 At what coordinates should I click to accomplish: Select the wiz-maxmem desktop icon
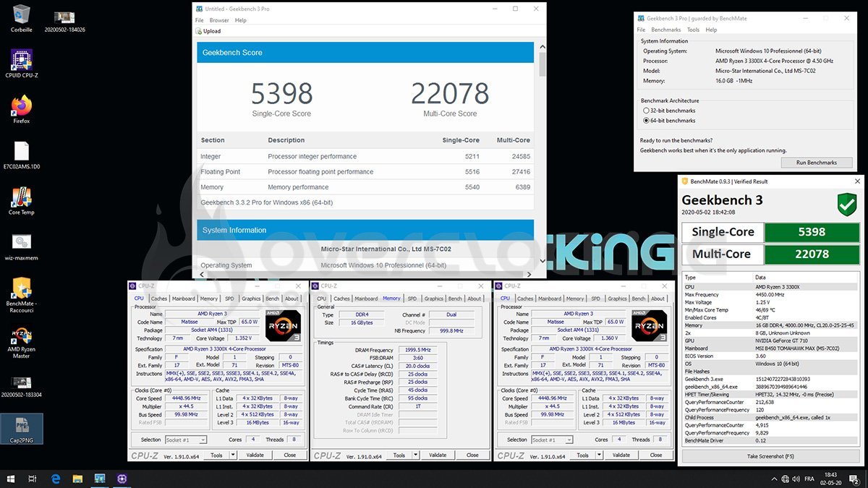coord(22,246)
